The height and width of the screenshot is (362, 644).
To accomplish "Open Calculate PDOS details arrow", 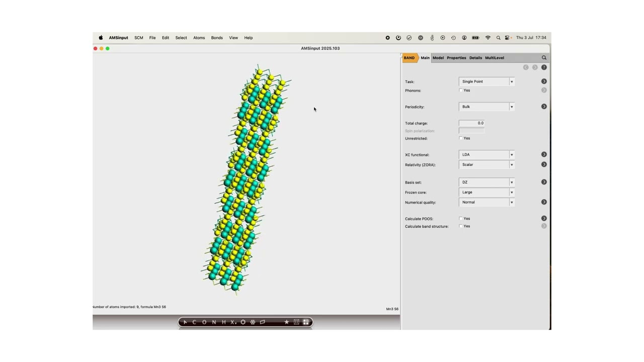I will (x=544, y=219).
